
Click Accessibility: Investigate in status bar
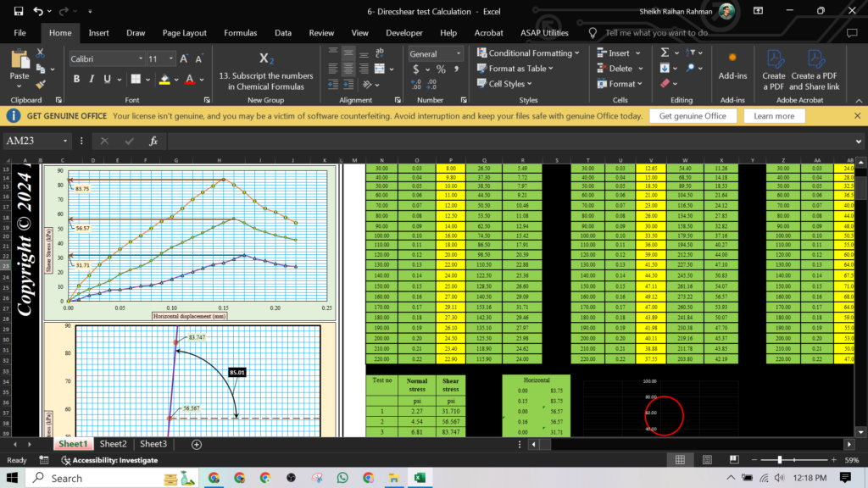coord(109,460)
